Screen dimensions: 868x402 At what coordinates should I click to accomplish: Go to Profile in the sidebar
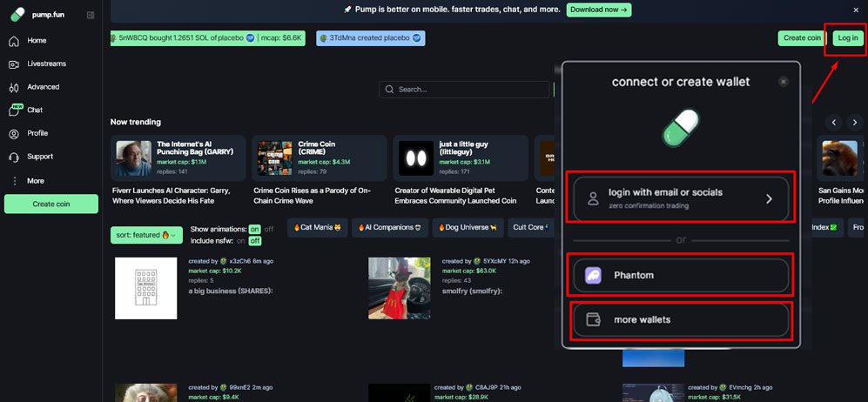coord(37,133)
